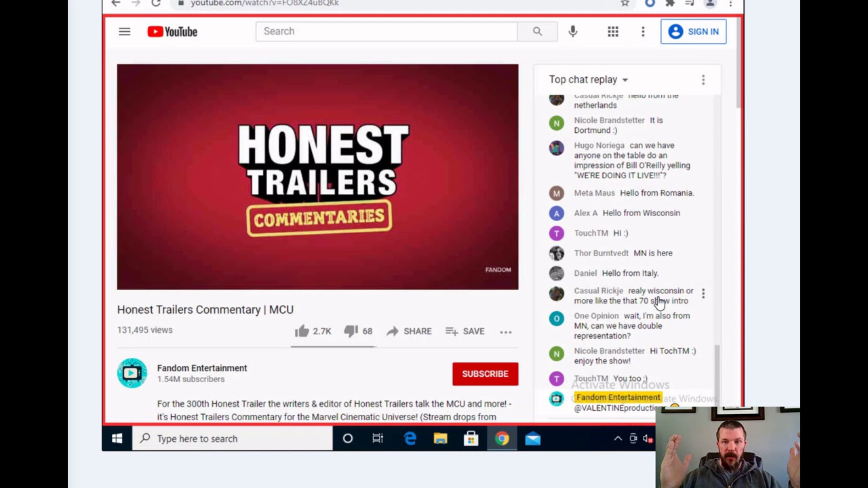The width and height of the screenshot is (868, 488).
Task: Click Alex A Hello from Wisconsin message
Action: coord(627,213)
